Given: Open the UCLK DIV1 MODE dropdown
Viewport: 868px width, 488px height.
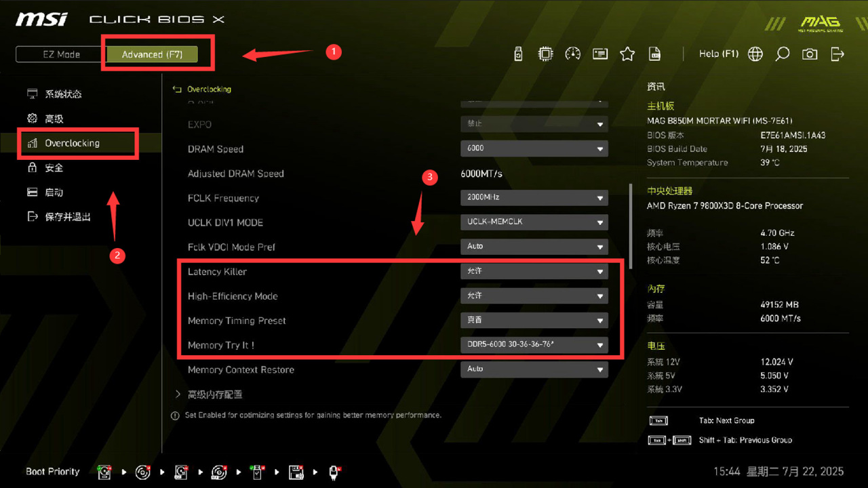Looking at the screenshot, I should click(x=534, y=222).
